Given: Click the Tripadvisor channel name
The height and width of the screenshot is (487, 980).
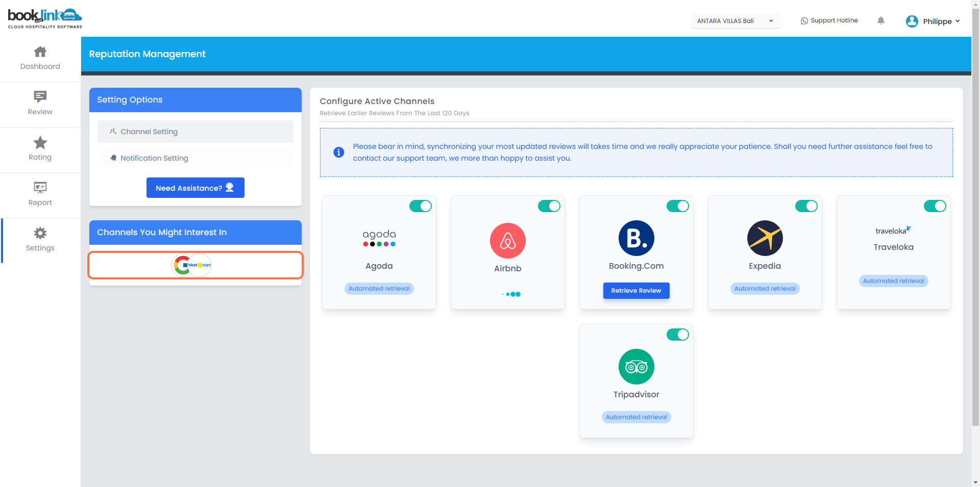Looking at the screenshot, I should 636,395.
